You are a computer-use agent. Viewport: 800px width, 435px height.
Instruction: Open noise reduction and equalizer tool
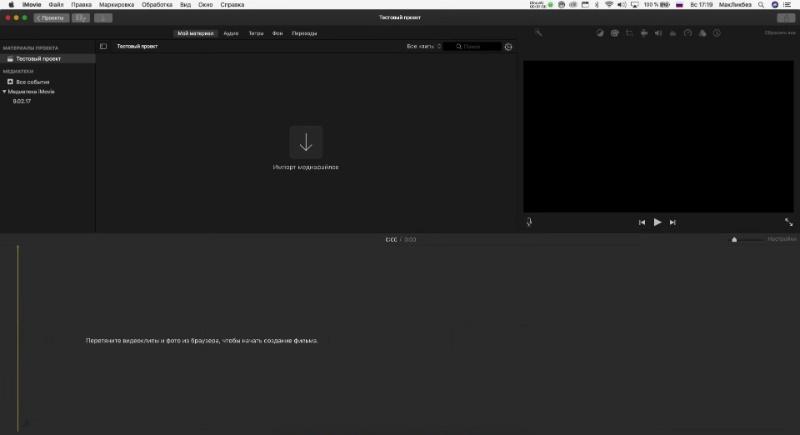coord(673,33)
